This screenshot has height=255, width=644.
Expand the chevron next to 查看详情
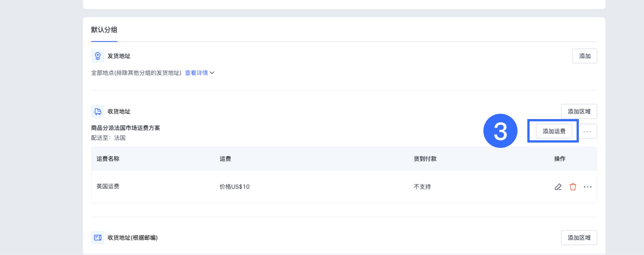tap(212, 73)
